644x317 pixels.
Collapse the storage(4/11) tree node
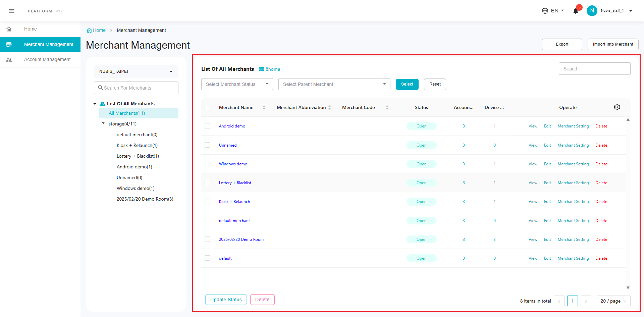103,123
